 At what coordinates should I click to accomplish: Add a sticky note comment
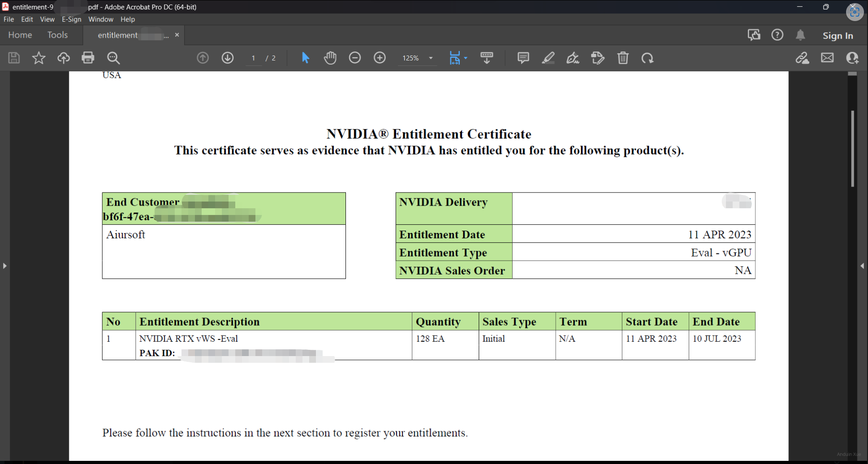click(x=523, y=58)
